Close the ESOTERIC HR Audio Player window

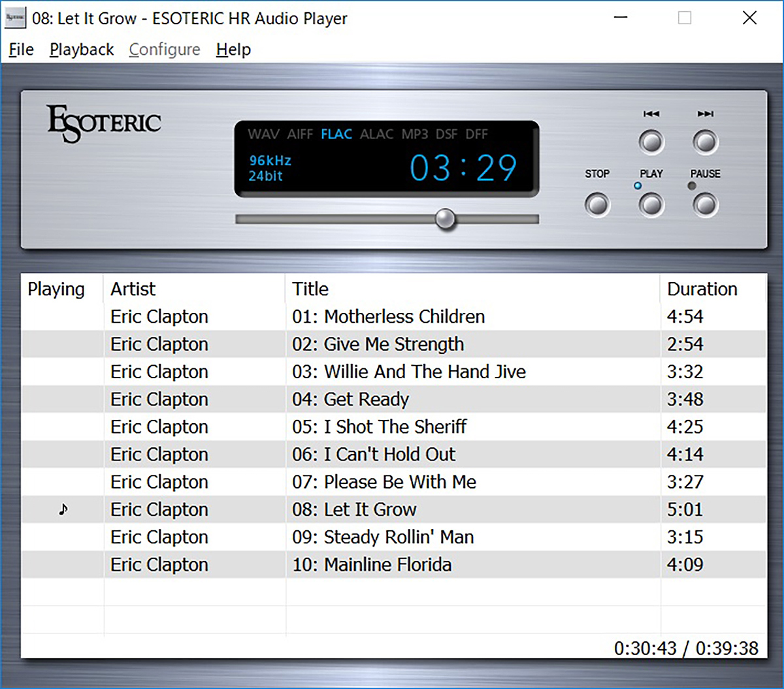tap(749, 18)
